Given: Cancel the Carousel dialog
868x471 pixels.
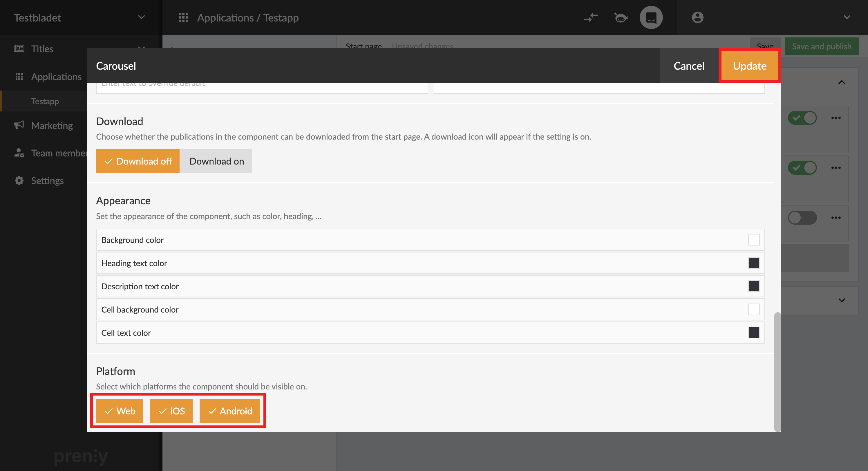Looking at the screenshot, I should 689,65.
